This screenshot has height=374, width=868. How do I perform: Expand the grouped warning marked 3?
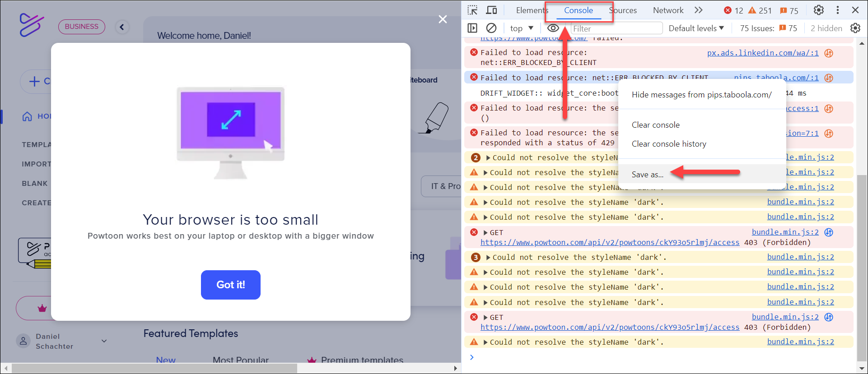[x=488, y=258]
